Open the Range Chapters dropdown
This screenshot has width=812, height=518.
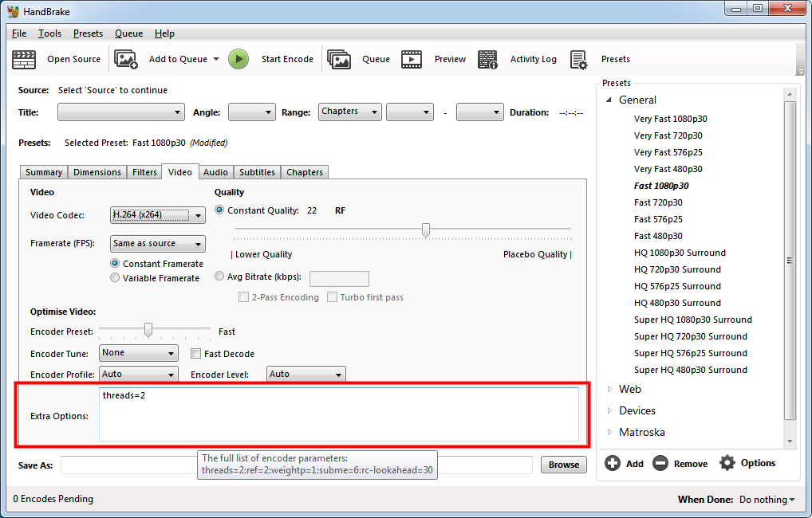[x=350, y=112]
